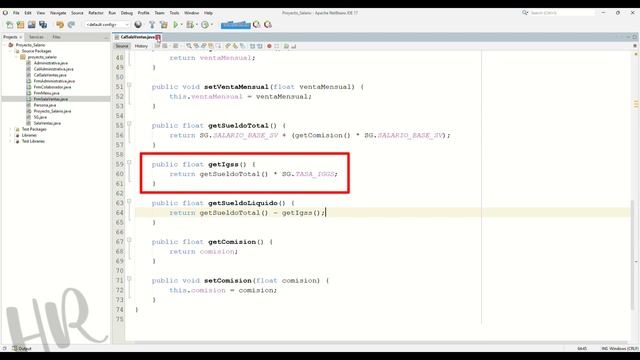Click the Toggle Bookmark icon in the editor toolbar

[243, 46]
